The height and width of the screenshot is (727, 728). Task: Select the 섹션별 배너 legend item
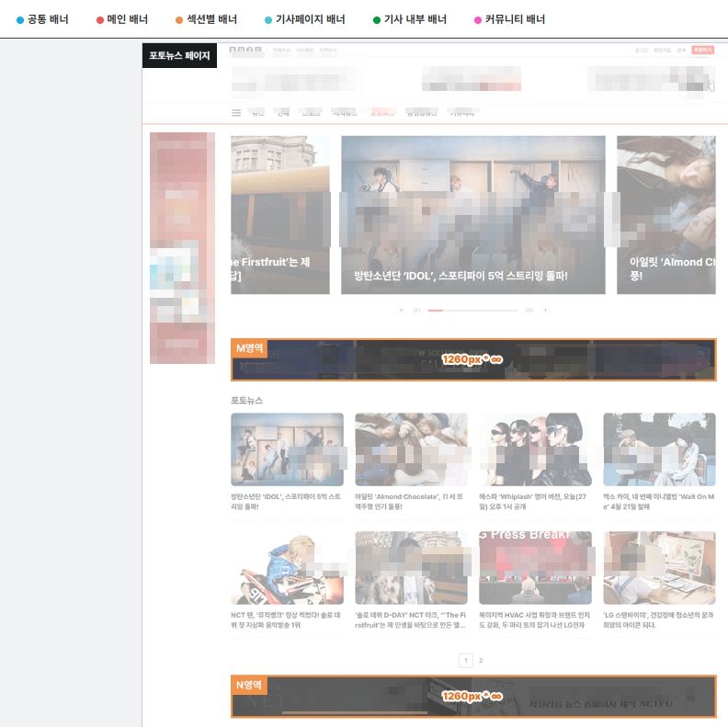pos(206,19)
